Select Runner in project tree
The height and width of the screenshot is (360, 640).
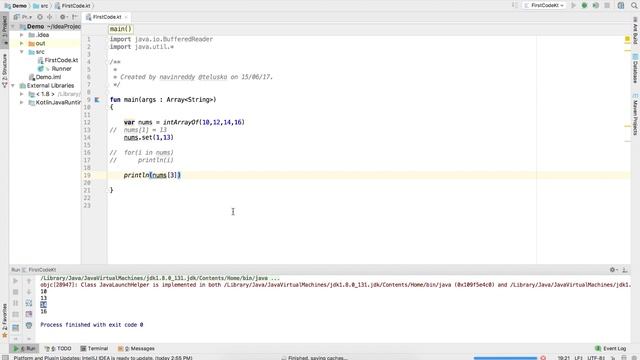pyautogui.click(x=54, y=69)
